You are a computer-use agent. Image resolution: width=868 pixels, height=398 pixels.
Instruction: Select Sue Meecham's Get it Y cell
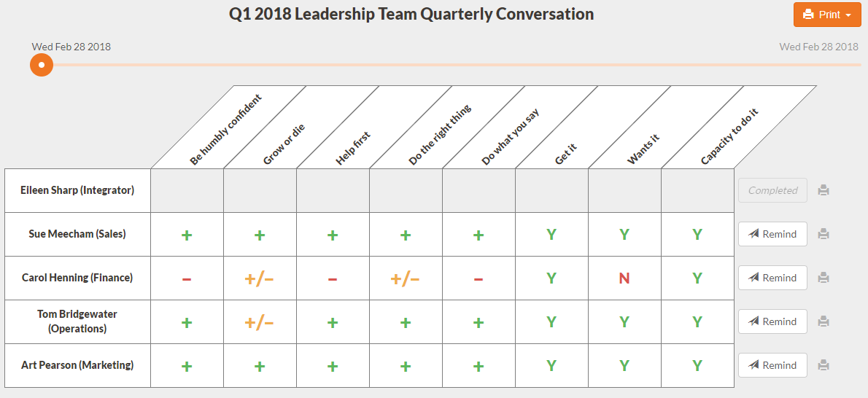(551, 235)
